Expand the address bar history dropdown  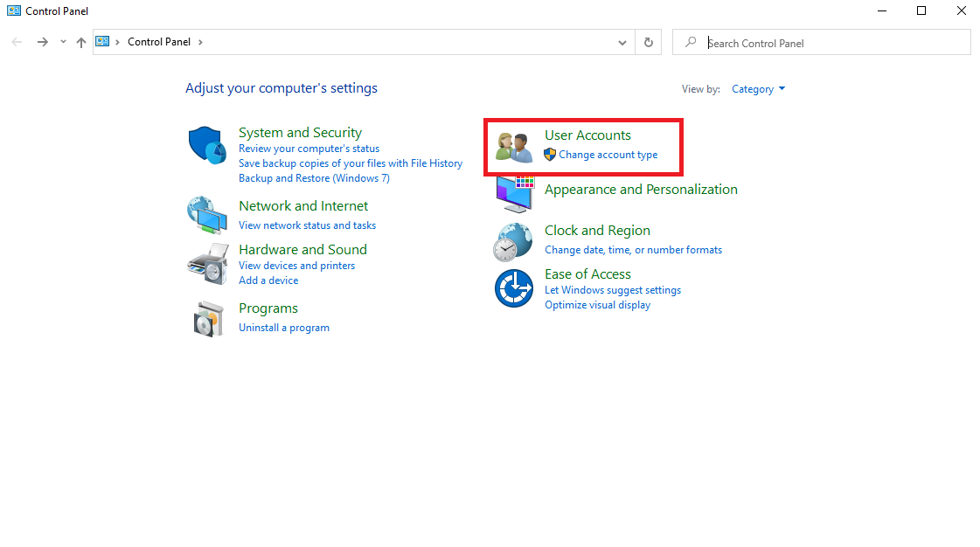coord(622,43)
